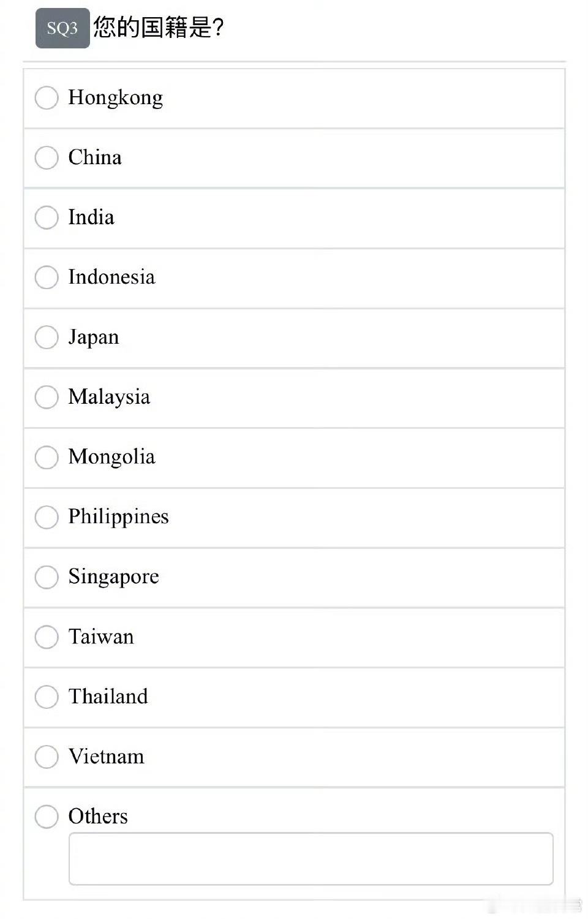
Task: Select the Thailand radio button
Action: point(47,697)
